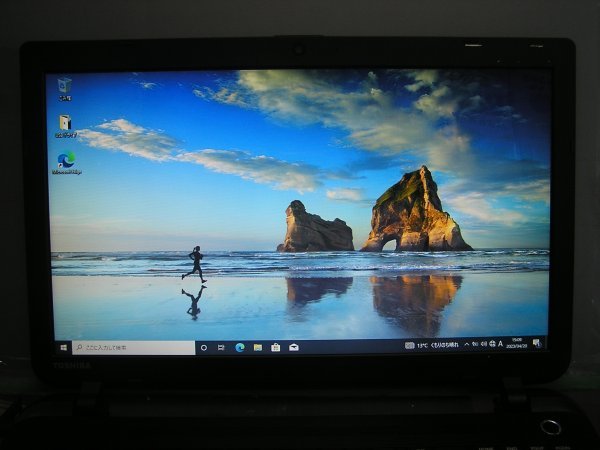Image resolution: width=600 pixels, height=450 pixels.
Task: Open the weather widget showing 13°C
Action: pos(432,345)
